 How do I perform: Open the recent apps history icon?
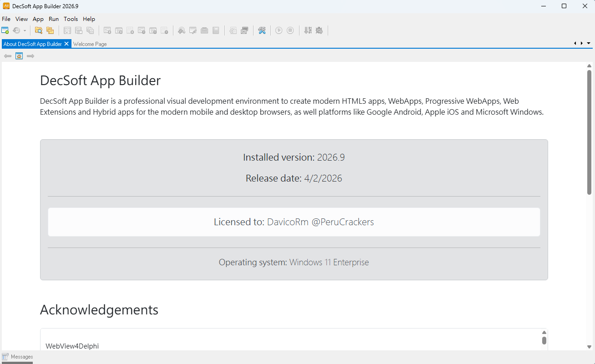pos(16,30)
